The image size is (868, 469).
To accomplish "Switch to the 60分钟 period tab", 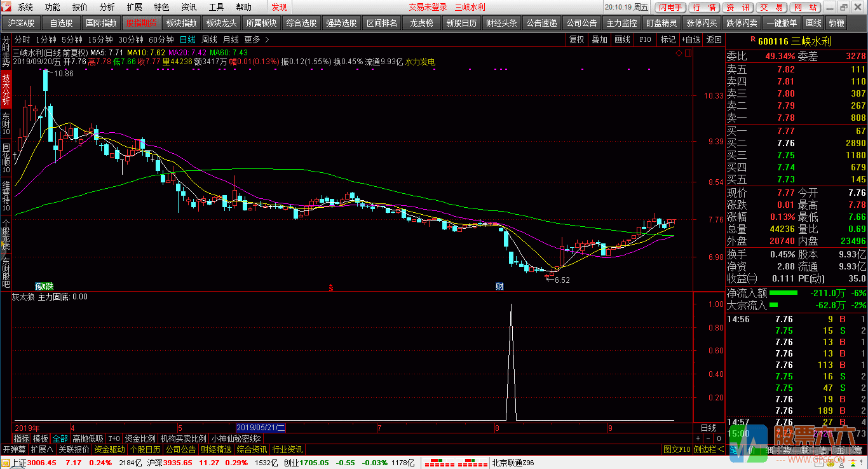I will 161,39.
